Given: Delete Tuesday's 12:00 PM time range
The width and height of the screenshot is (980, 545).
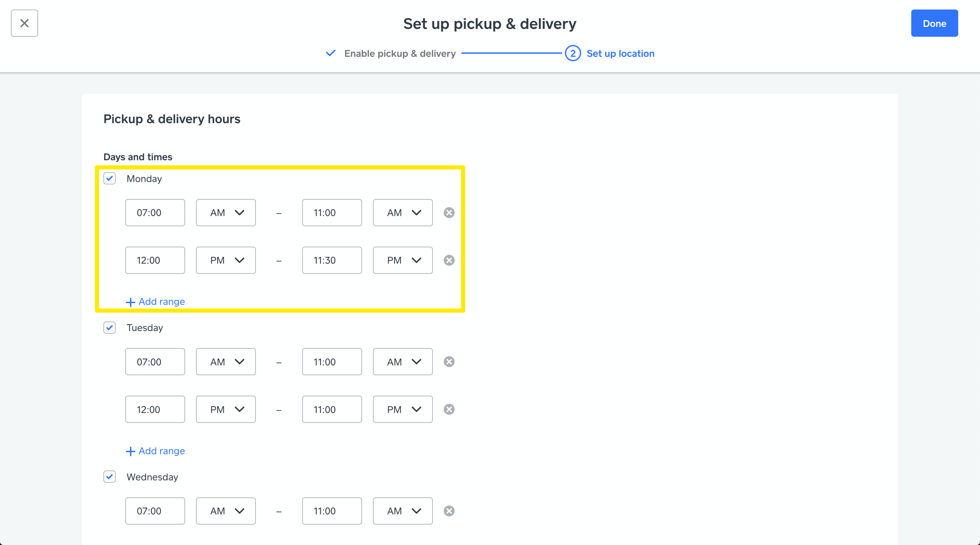Looking at the screenshot, I should pos(449,409).
